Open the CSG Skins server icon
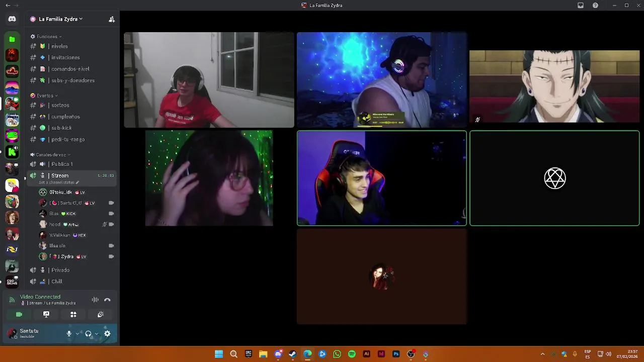This screenshot has width=644, height=362. click(12, 282)
